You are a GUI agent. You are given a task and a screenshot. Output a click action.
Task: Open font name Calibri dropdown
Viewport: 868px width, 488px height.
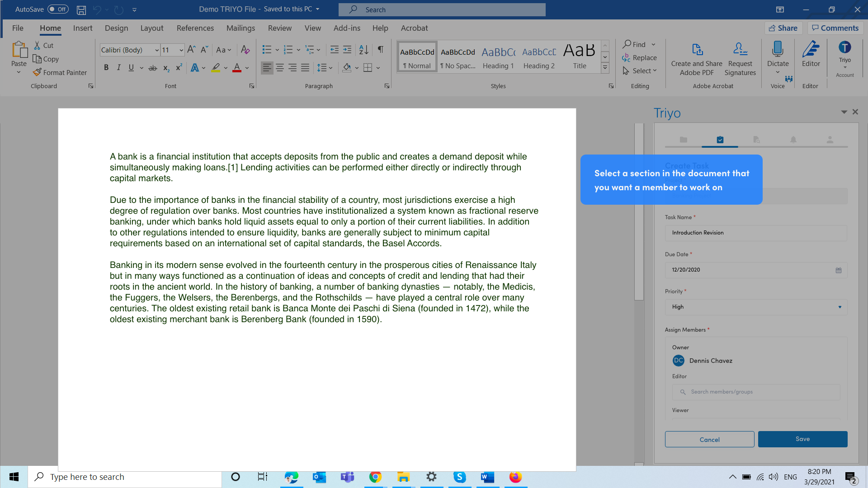(157, 50)
